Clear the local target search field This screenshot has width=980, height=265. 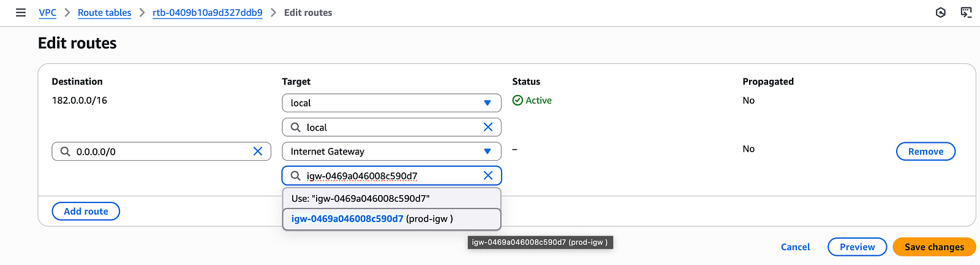point(488,127)
